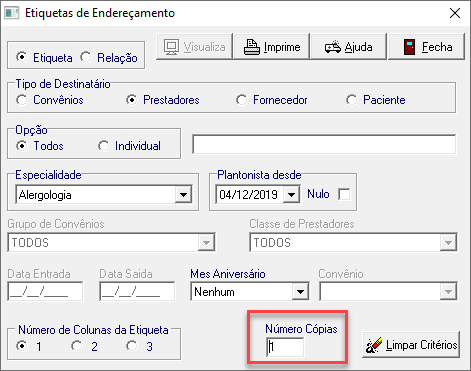Click the Data Saida date field

click(x=137, y=291)
